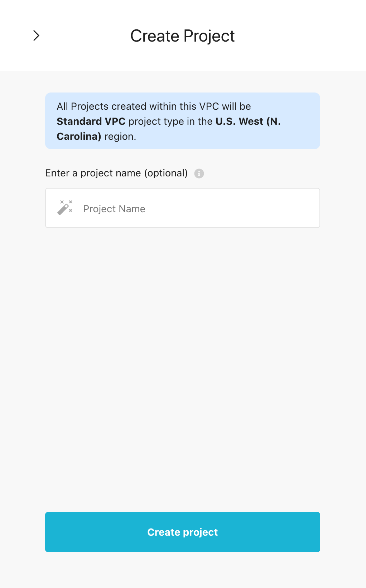Click the "(optional)" word in the label
366x588 pixels.
(166, 173)
